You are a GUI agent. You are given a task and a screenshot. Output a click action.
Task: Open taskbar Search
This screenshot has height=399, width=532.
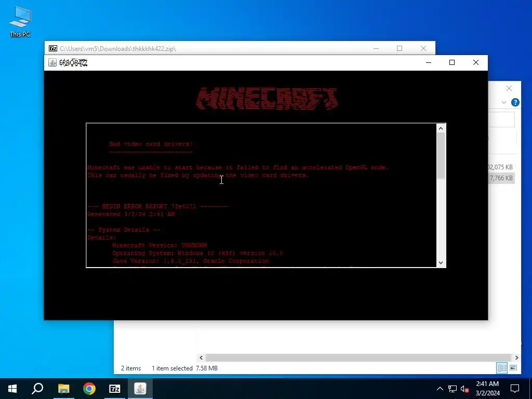(x=37, y=389)
